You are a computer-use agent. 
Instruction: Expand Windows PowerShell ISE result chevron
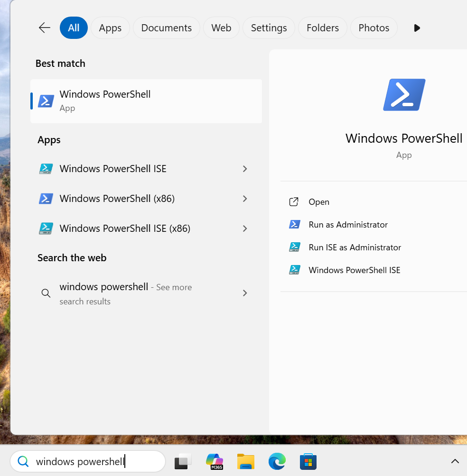point(245,169)
